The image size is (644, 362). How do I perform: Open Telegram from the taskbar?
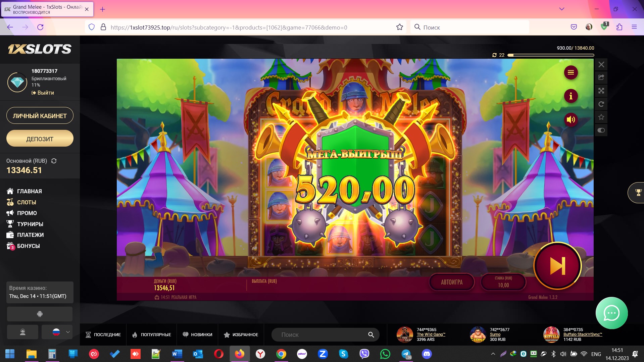point(406,354)
